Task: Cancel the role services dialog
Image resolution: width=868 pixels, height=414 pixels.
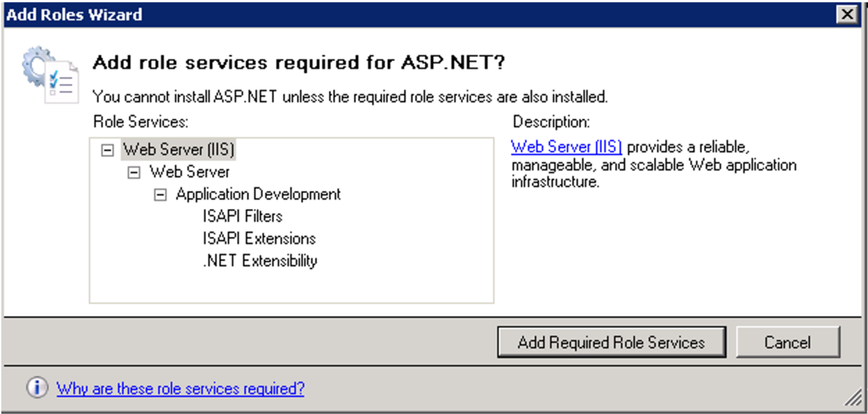Action: [x=787, y=342]
